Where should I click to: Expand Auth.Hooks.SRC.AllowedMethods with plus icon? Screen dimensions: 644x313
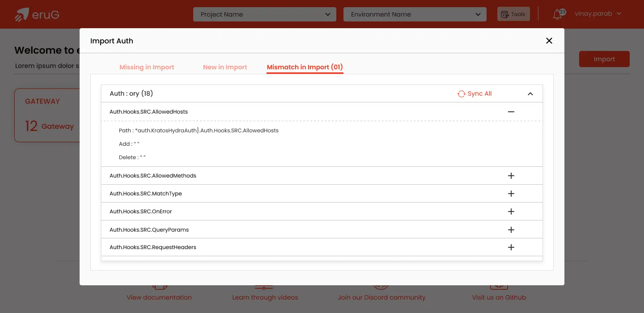pos(511,176)
